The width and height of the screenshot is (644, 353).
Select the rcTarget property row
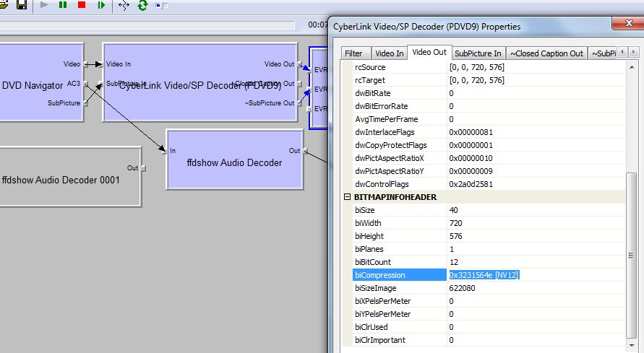coord(489,80)
